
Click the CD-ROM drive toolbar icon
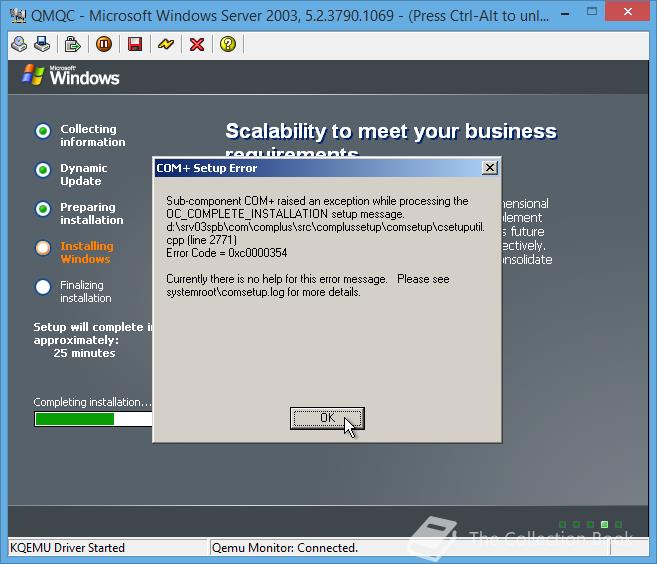[19, 44]
